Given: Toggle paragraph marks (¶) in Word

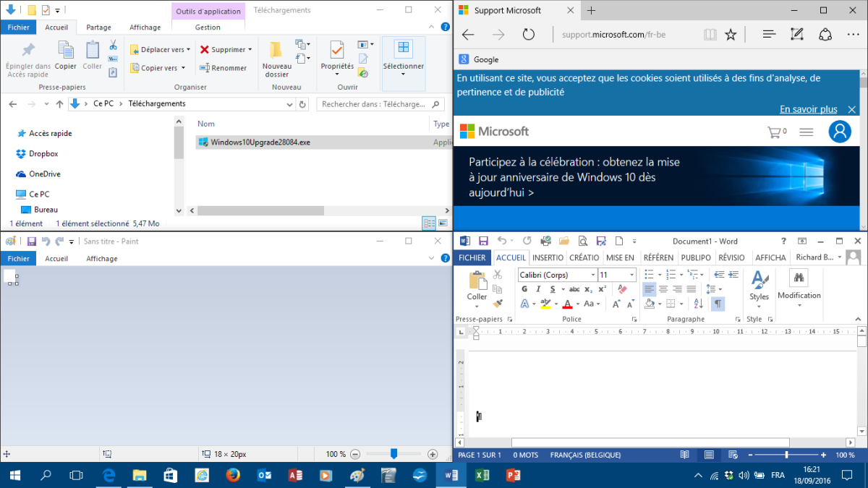Looking at the screenshot, I should tap(718, 304).
